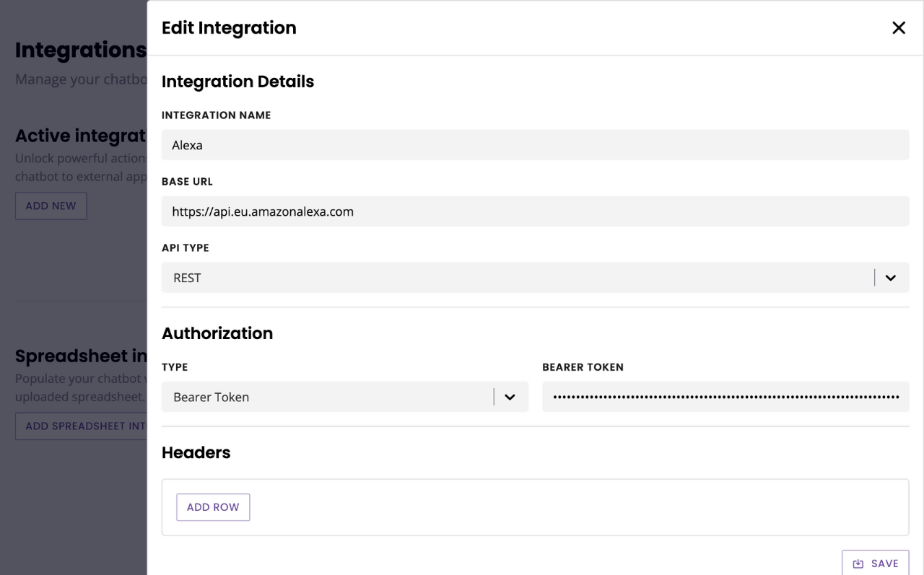Click the chevron on the Authorization Type select
Viewport: 924px width, 575px height.
coord(510,397)
